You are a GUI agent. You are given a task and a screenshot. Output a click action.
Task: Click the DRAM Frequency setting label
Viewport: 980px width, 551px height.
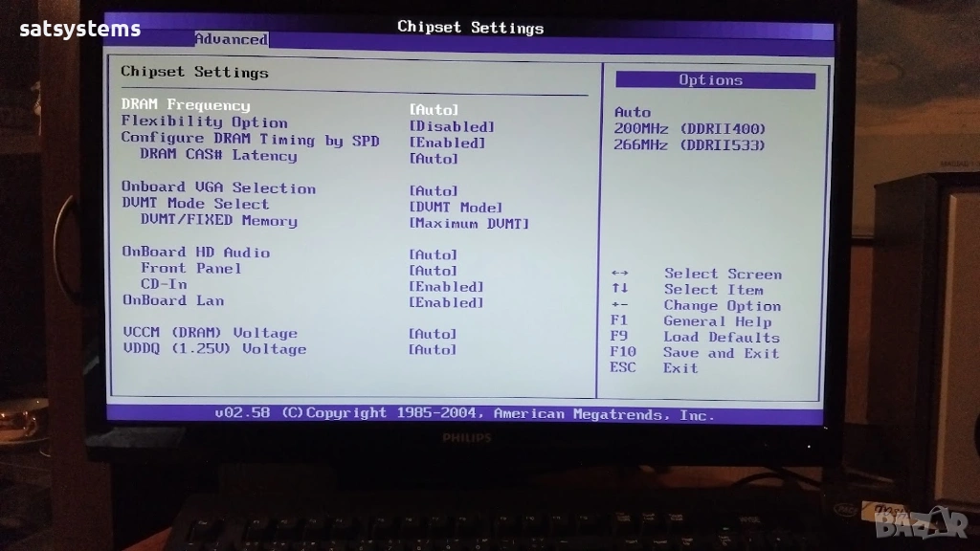pos(186,105)
